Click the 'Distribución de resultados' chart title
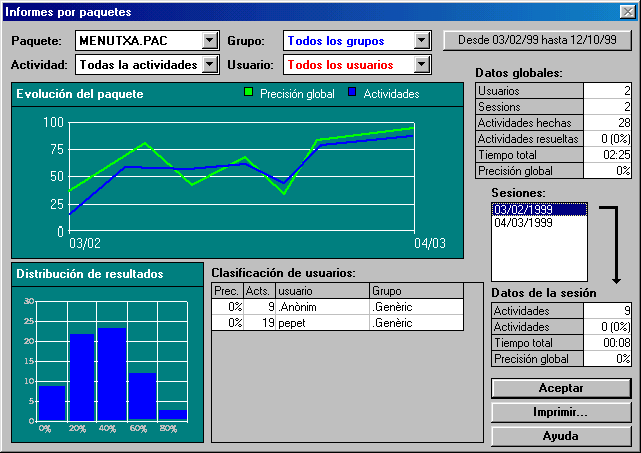This screenshot has height=453, width=641. tap(90, 274)
